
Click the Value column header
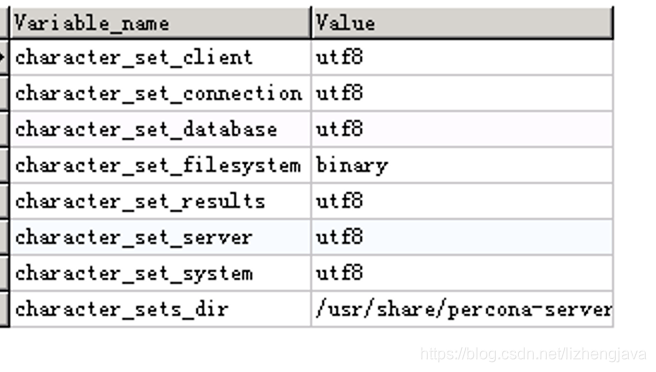[462, 23]
